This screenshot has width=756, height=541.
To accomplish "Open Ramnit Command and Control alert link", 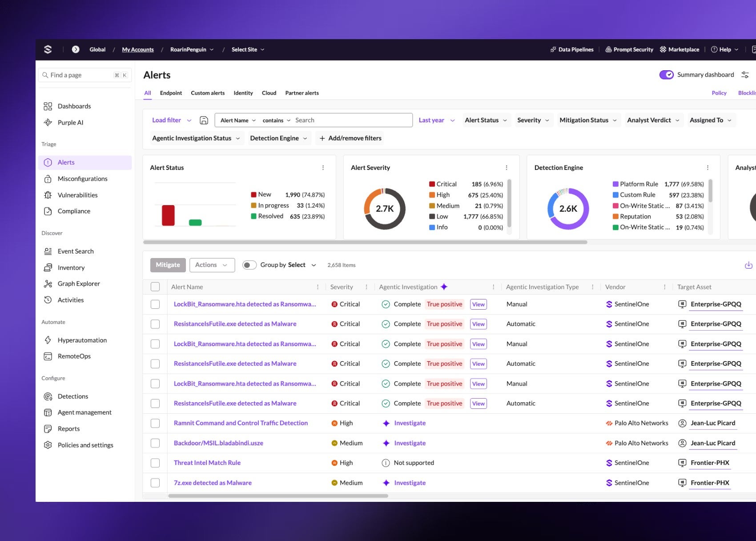I will [x=241, y=423].
